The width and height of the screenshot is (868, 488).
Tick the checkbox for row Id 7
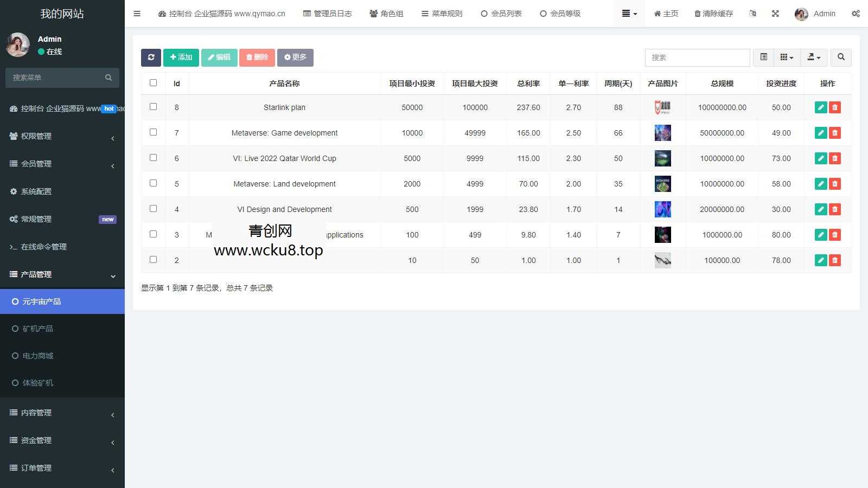(154, 132)
